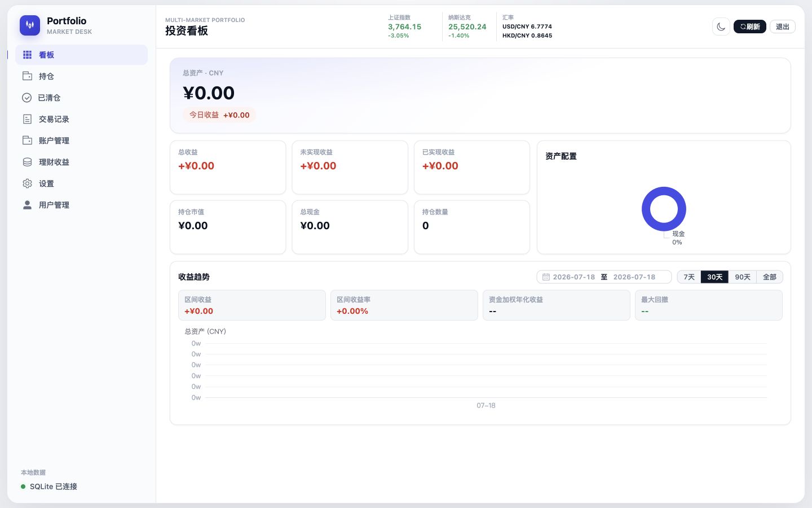
Task: Click the start date field 2026-07-18
Action: [x=574, y=277]
